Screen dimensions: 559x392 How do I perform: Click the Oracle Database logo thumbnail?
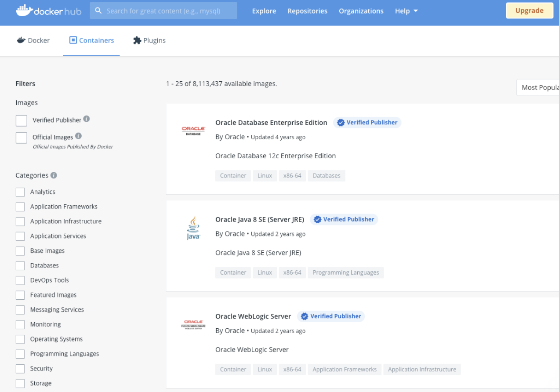[x=193, y=131]
